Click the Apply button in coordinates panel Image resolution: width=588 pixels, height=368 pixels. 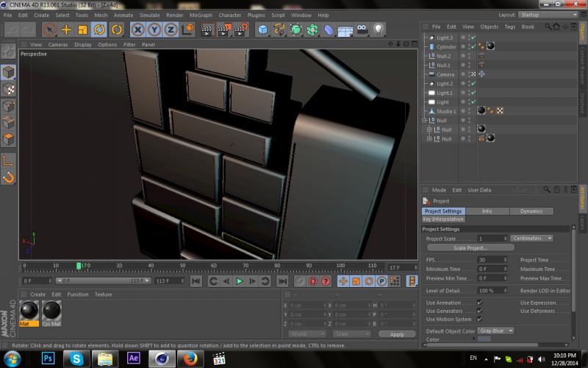tap(397, 334)
